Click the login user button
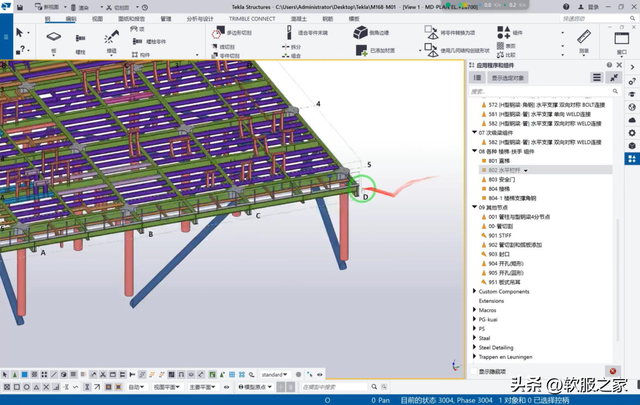Screen dimensions: 640x405 click(589, 7)
